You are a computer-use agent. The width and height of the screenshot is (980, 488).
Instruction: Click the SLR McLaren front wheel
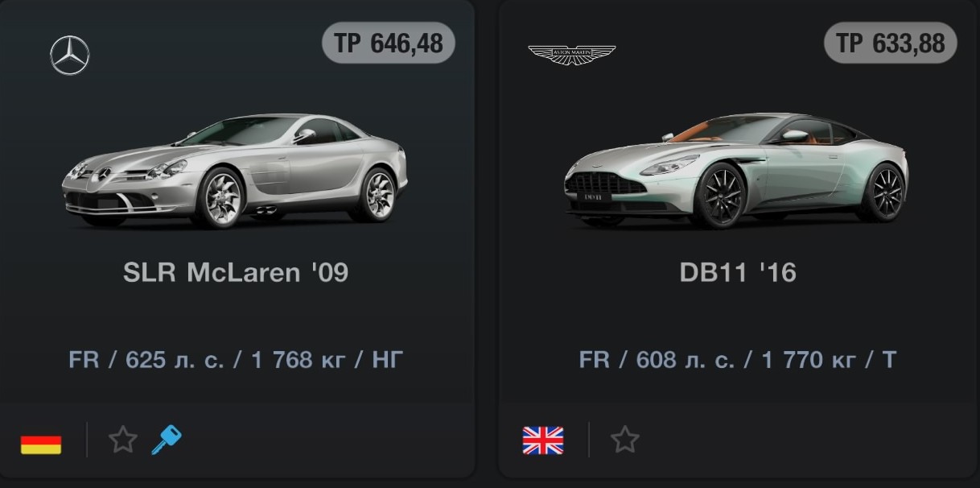[217, 197]
